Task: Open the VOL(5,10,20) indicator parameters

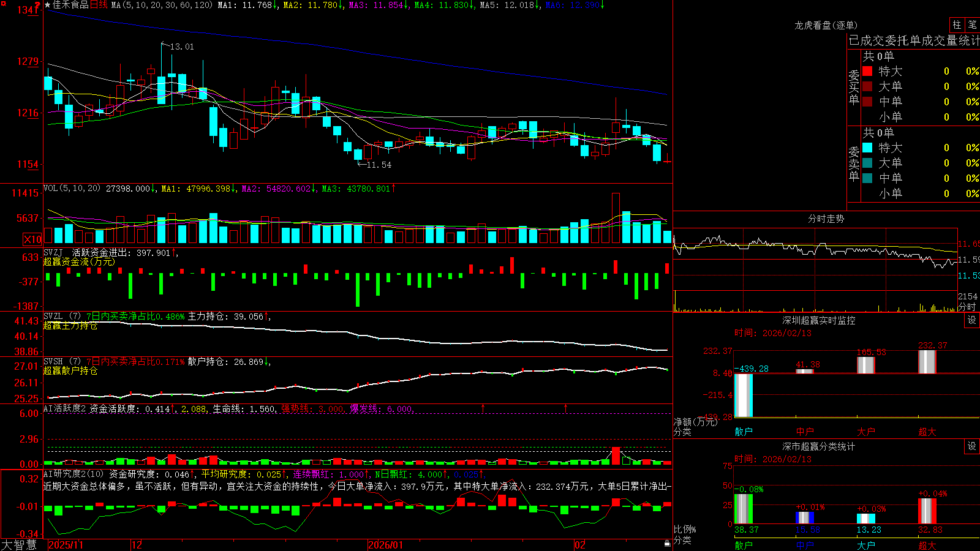Action: pos(72,188)
